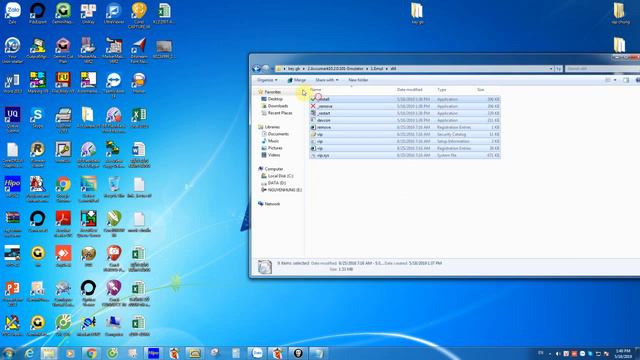
Task: Select the _restart application file
Action: tap(404, 113)
